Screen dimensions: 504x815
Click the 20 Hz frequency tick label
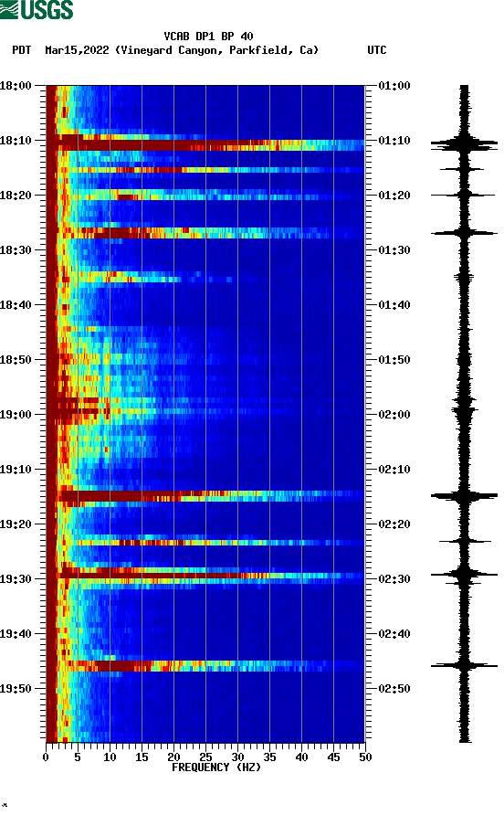[173, 757]
